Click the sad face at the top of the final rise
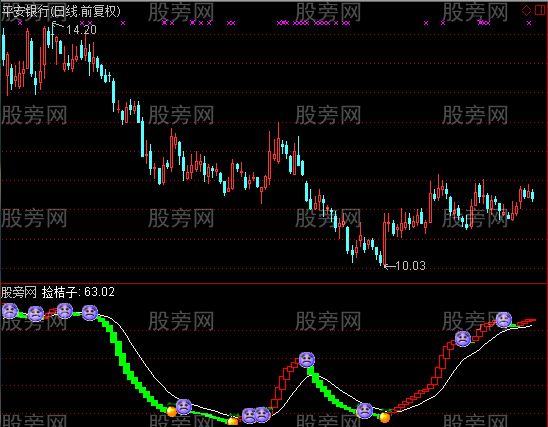Image resolution: width=548 pixels, height=427 pixels. point(504,320)
